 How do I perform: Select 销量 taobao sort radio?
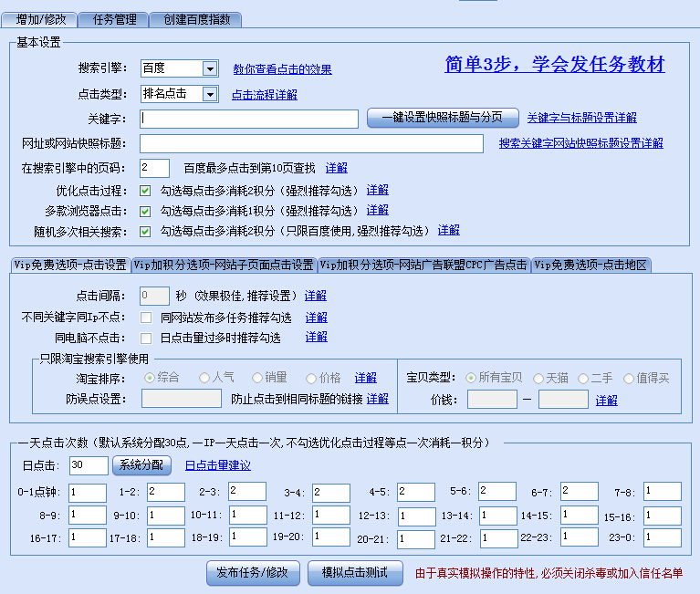(257, 378)
